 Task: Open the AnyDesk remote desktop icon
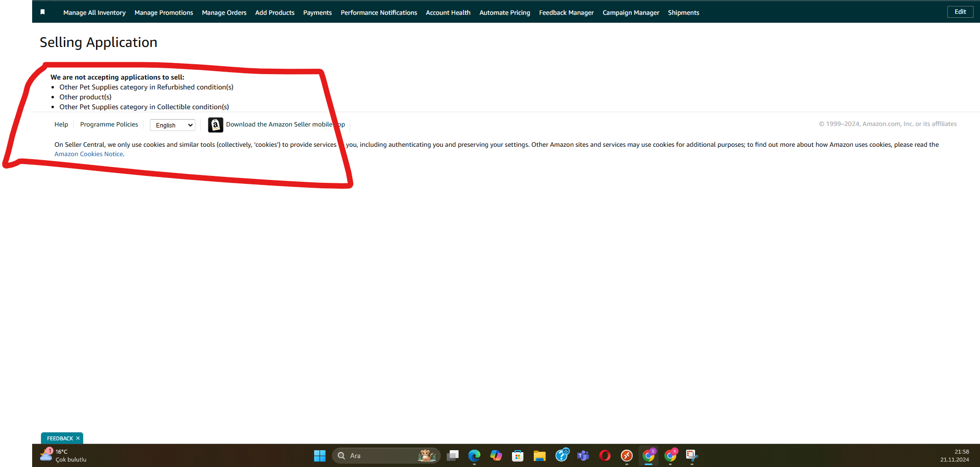(x=627, y=456)
